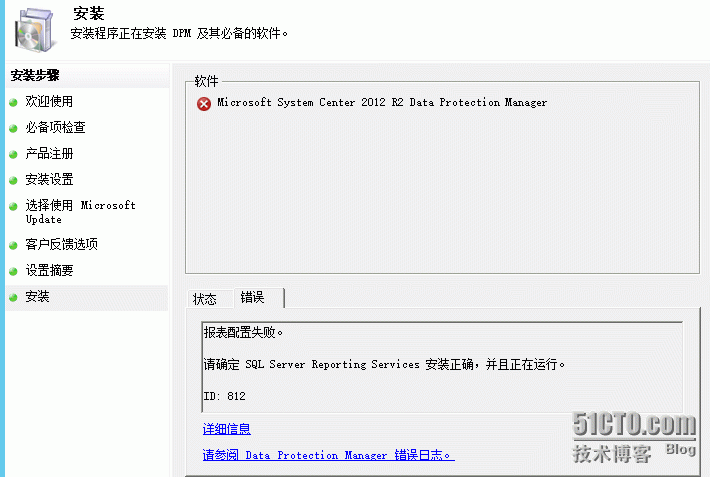Click the 软件 group box label
The height and width of the screenshot is (477, 710).
click(206, 81)
